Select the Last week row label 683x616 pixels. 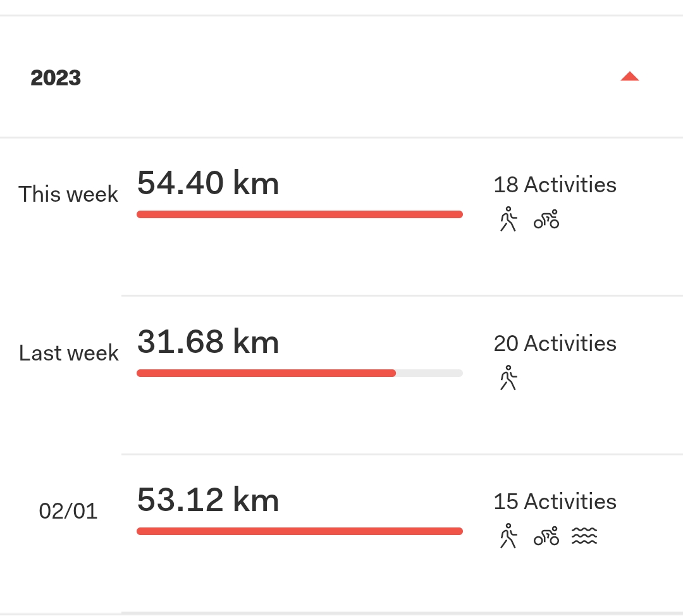(x=68, y=352)
